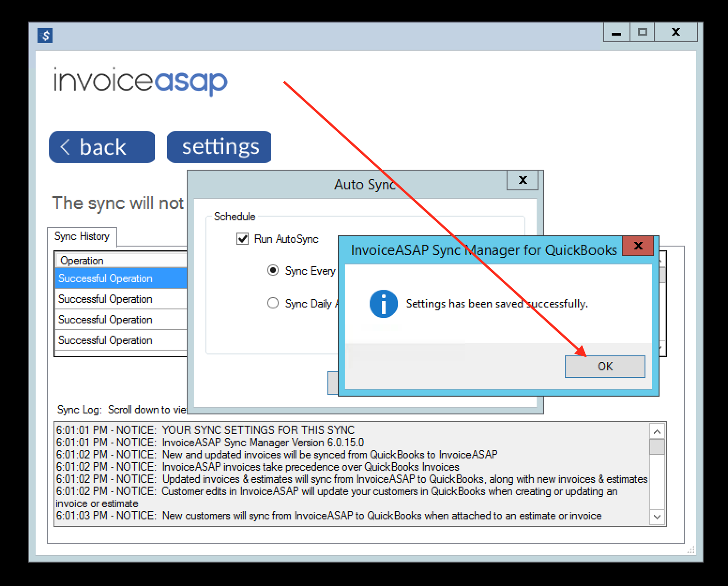This screenshot has height=586, width=728.
Task: Dismiss Sync Manager message using red X
Action: point(637,246)
